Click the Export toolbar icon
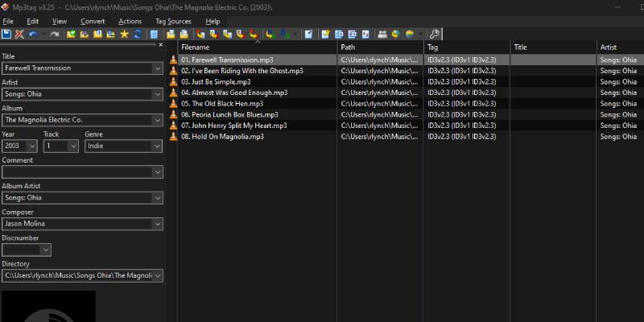Screen dimensions: 644x322 pyautogui.click(x=325, y=34)
